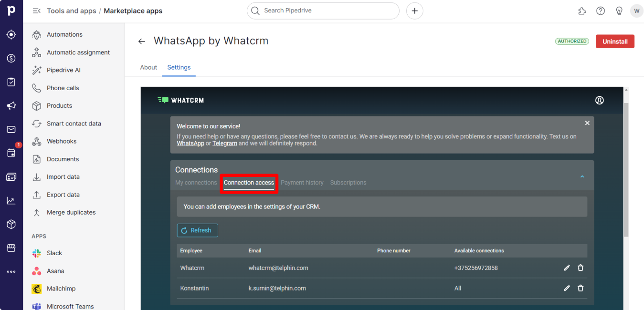The height and width of the screenshot is (310, 644).
Task: Select the Payment history tab
Action: (302, 183)
